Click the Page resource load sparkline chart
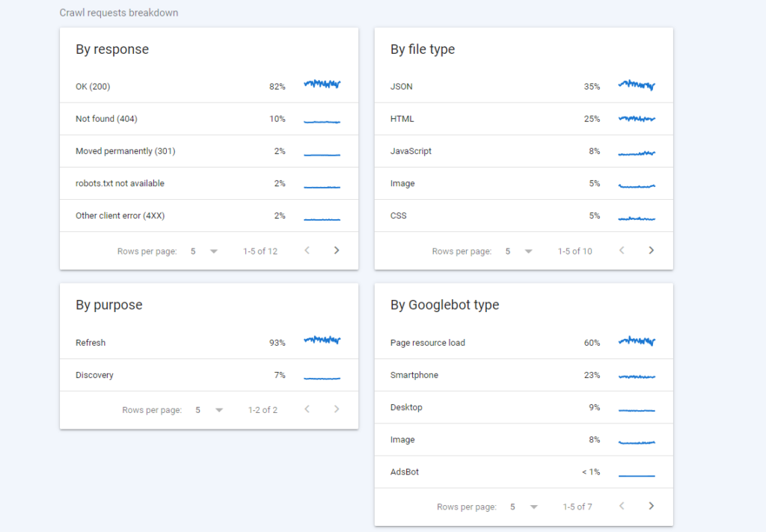This screenshot has width=766, height=532. (635, 341)
